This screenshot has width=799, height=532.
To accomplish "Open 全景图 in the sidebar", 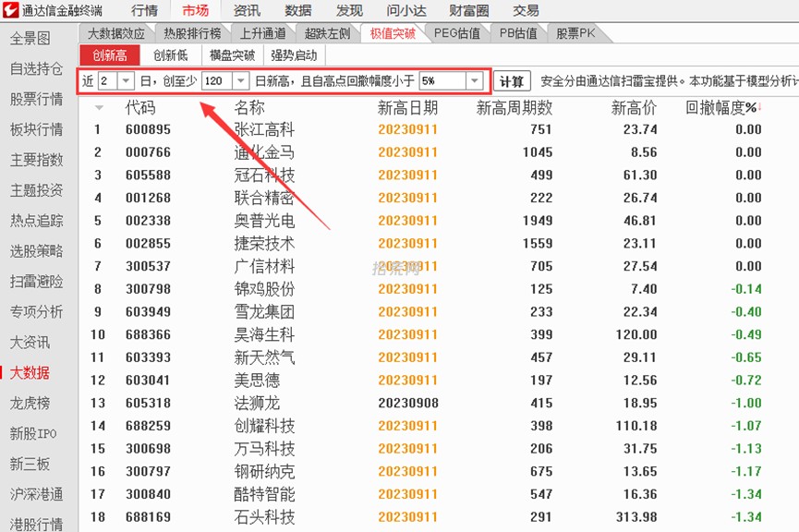I will (30, 38).
